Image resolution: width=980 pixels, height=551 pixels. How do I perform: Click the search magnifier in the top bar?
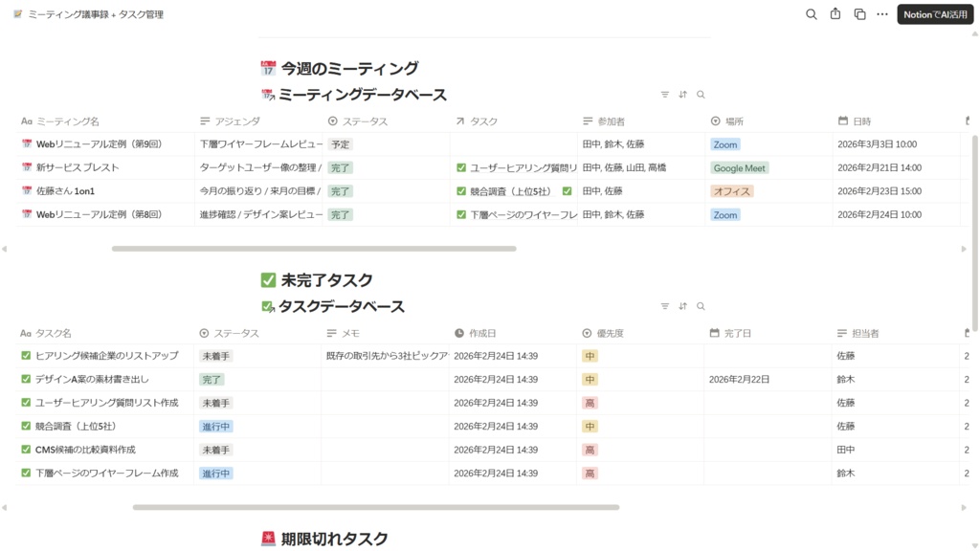[811, 14]
